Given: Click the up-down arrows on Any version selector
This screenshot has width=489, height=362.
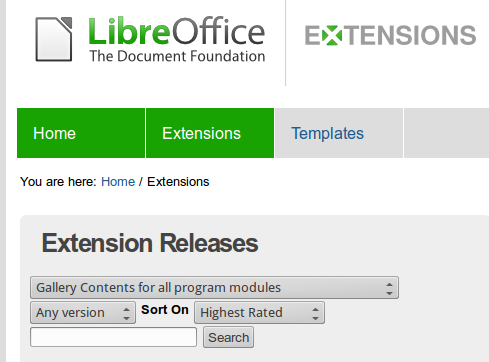Looking at the screenshot, I should coord(126,313).
